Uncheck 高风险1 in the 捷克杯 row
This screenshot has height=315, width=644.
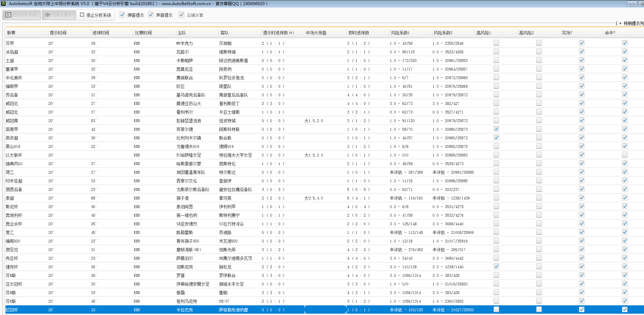coord(496,267)
